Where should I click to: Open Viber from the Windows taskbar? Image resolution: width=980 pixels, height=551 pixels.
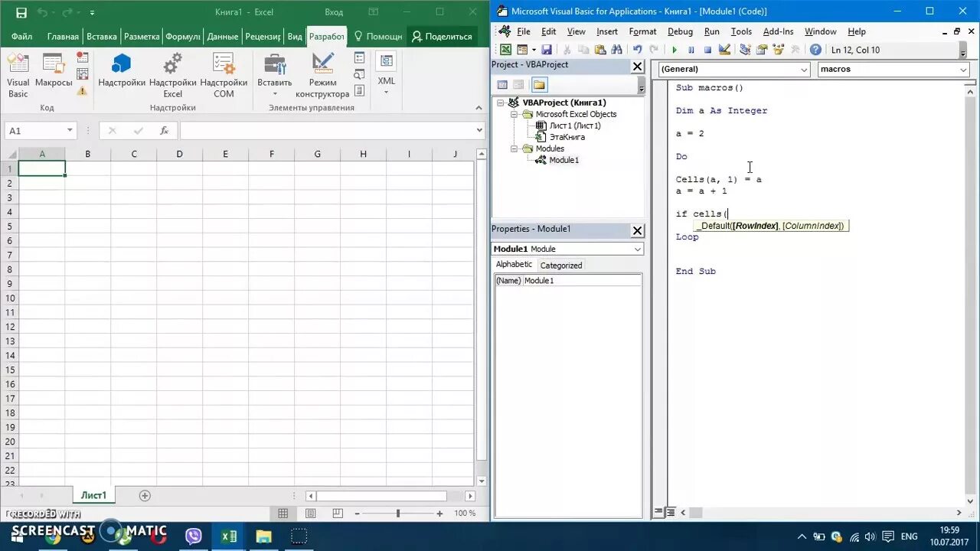coord(194,536)
